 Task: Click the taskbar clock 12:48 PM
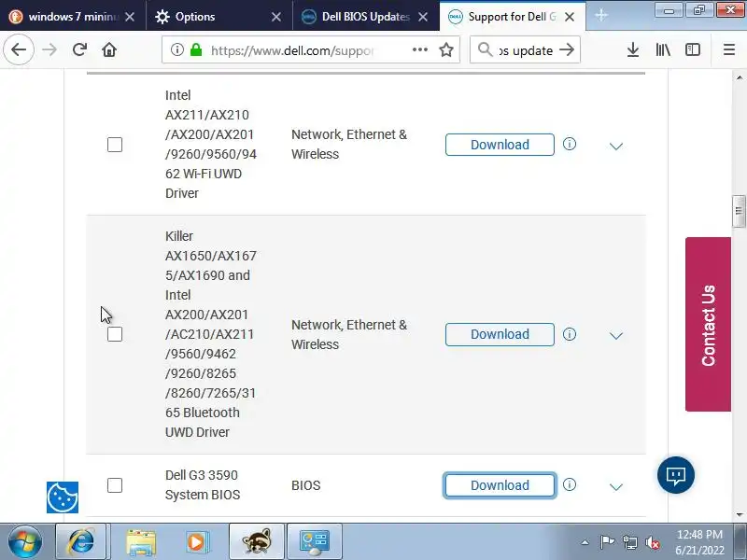(699, 534)
